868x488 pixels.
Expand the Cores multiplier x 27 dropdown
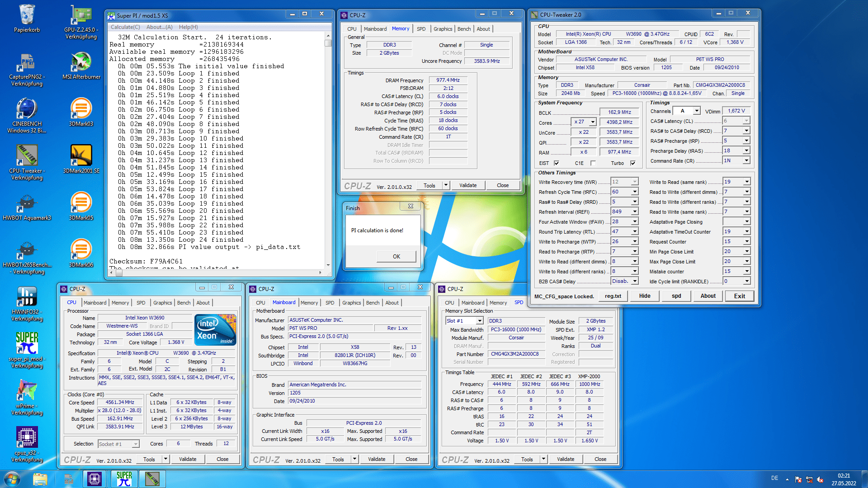(592, 122)
